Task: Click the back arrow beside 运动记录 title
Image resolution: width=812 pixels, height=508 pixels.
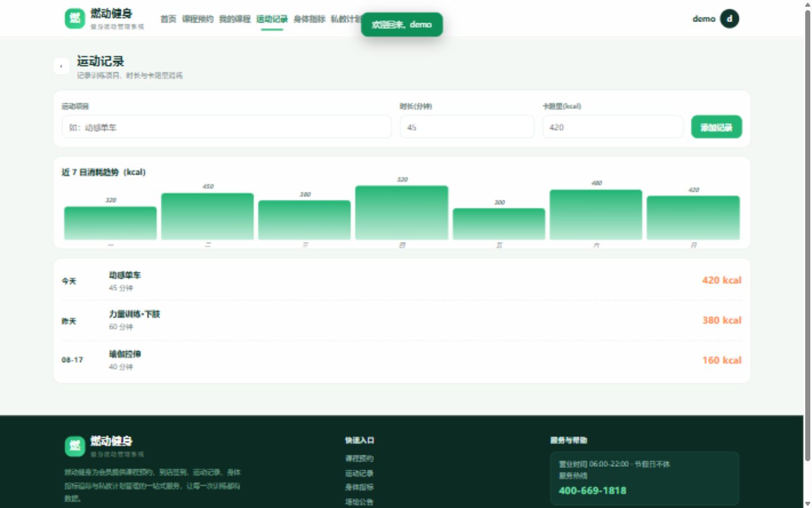Action: (61, 66)
